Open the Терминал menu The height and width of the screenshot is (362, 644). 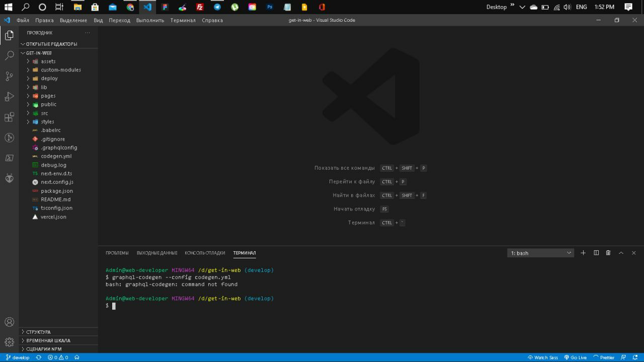183,20
